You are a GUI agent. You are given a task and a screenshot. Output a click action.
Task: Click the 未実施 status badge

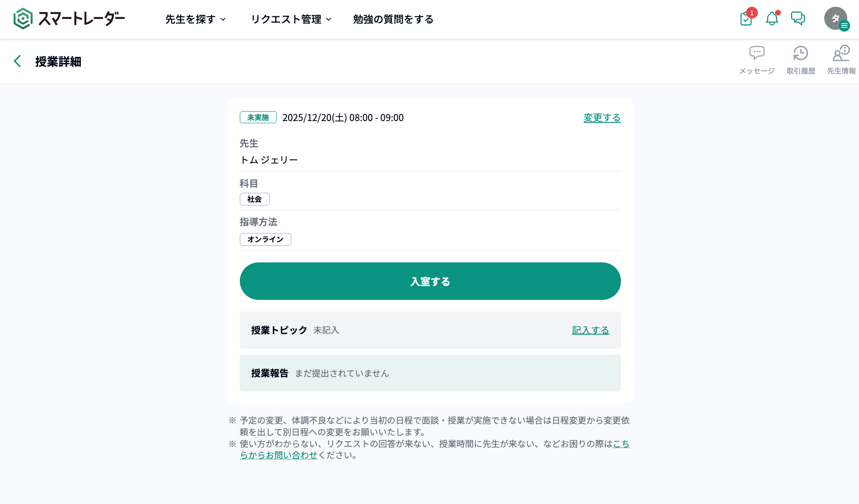[258, 117]
